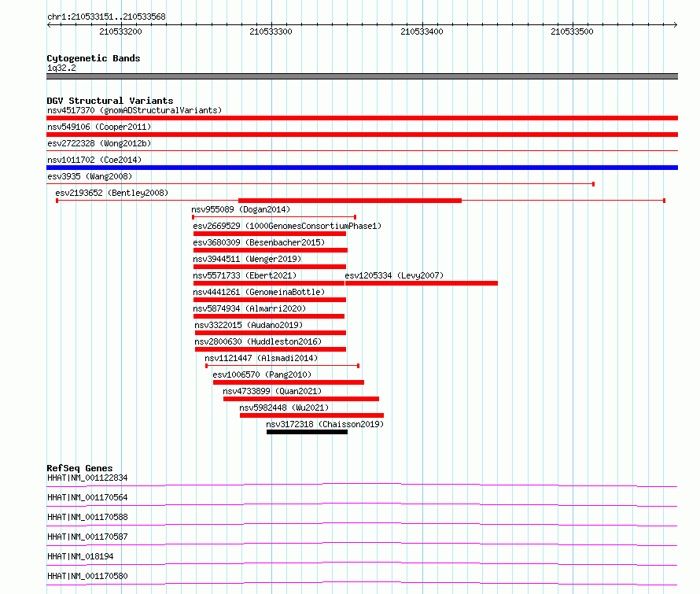Open HHAT|NM_001170580 transcript label
700x594 pixels.
pyautogui.click(x=87, y=576)
